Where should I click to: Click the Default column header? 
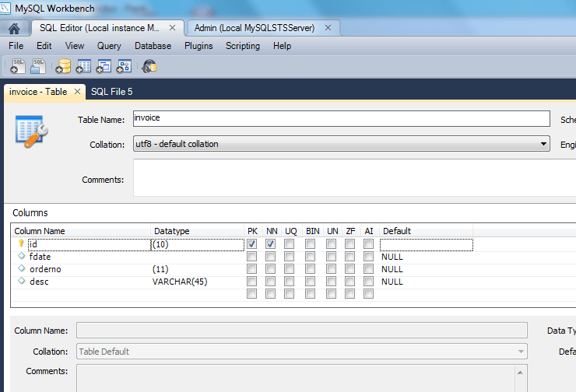(427, 231)
